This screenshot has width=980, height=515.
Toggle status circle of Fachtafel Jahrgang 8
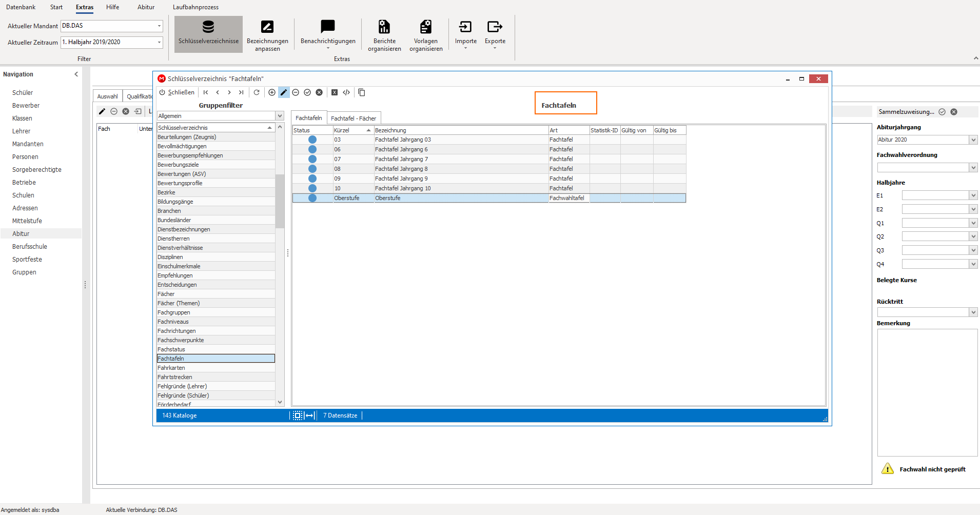pos(312,169)
